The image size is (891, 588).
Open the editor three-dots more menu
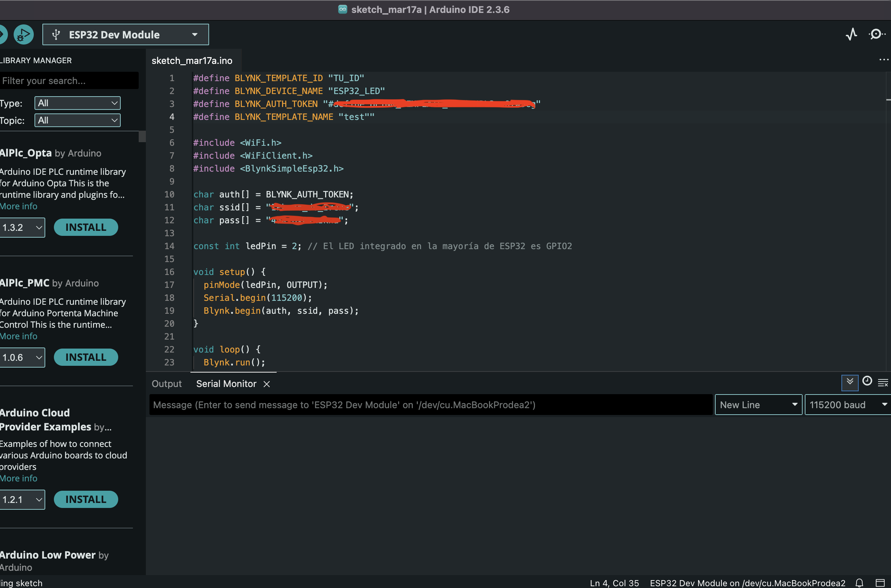click(x=883, y=60)
